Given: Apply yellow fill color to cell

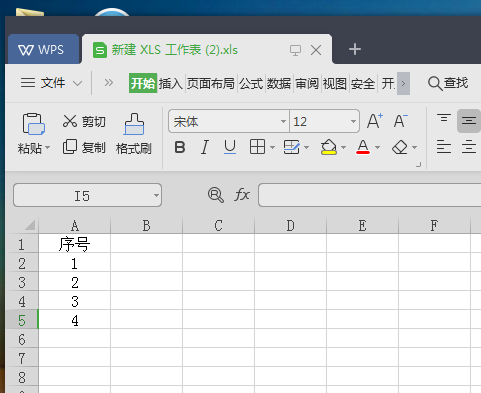Looking at the screenshot, I should [x=329, y=147].
